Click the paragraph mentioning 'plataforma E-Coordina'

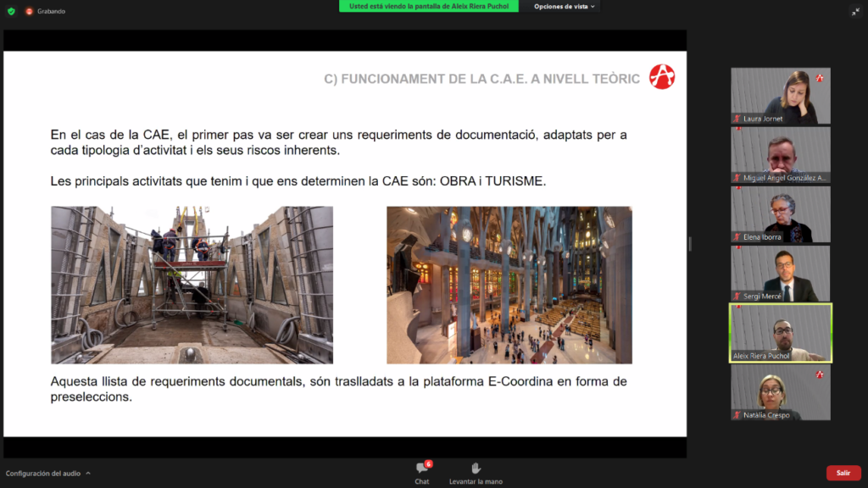pyautogui.click(x=338, y=389)
